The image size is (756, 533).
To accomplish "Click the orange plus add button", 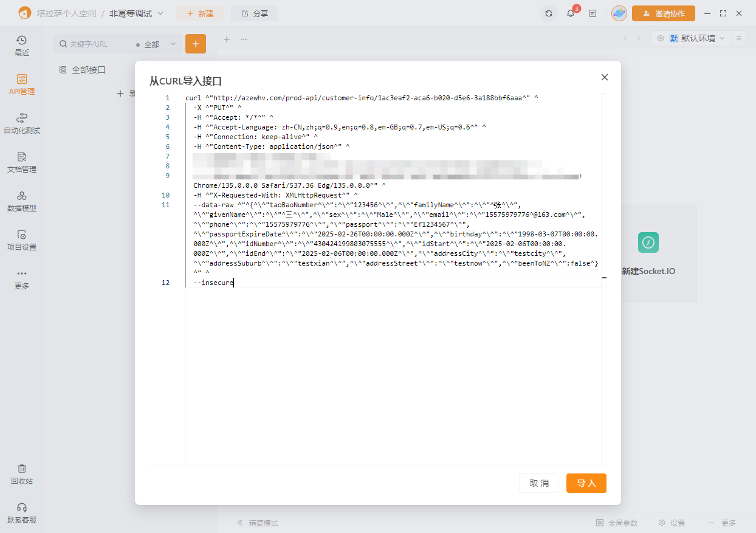I will point(196,44).
